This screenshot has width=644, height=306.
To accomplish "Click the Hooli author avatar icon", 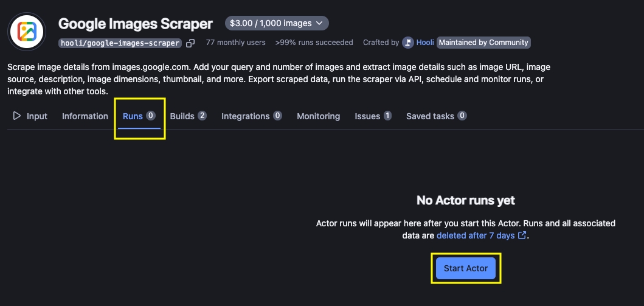I will [x=407, y=43].
